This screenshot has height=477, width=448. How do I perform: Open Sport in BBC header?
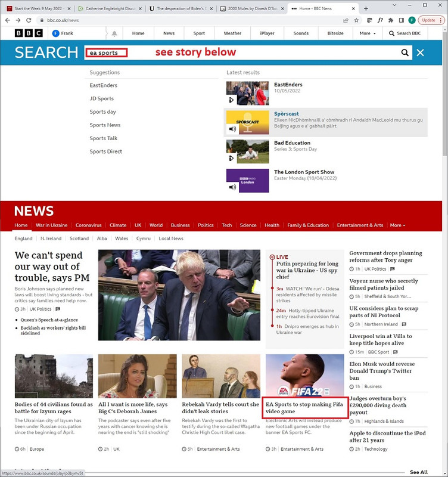click(x=199, y=33)
